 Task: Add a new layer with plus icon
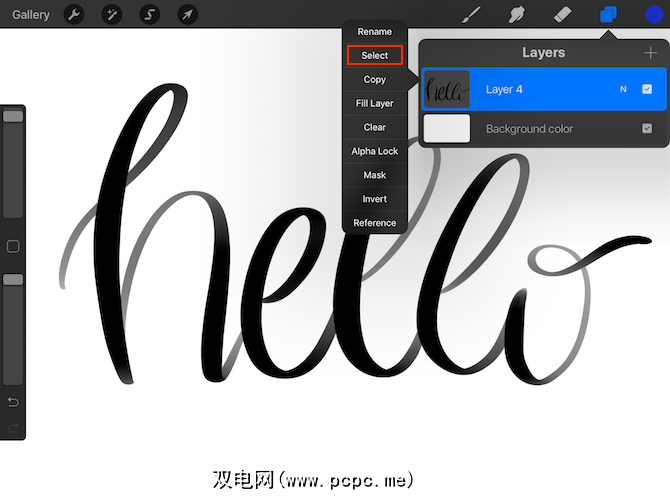point(650,53)
